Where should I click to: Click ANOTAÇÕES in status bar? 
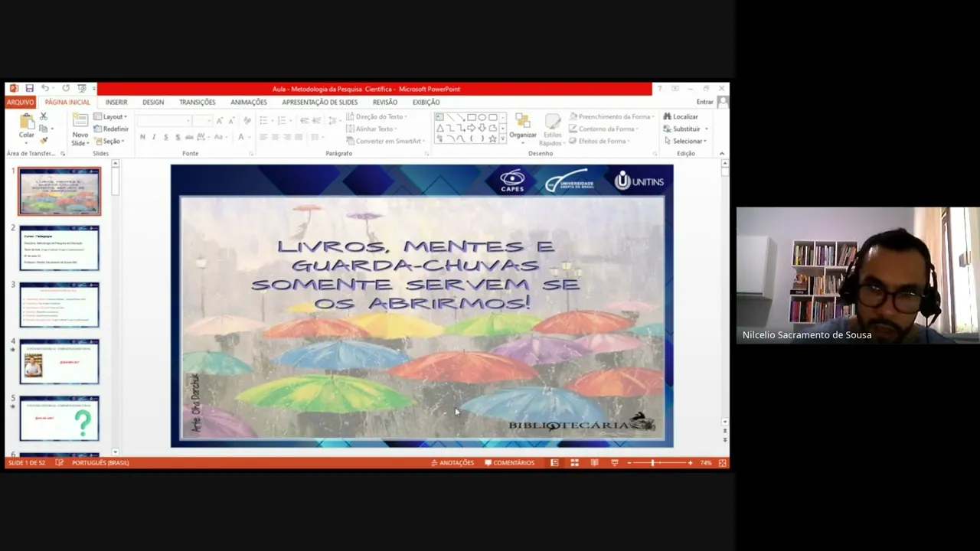[452, 463]
